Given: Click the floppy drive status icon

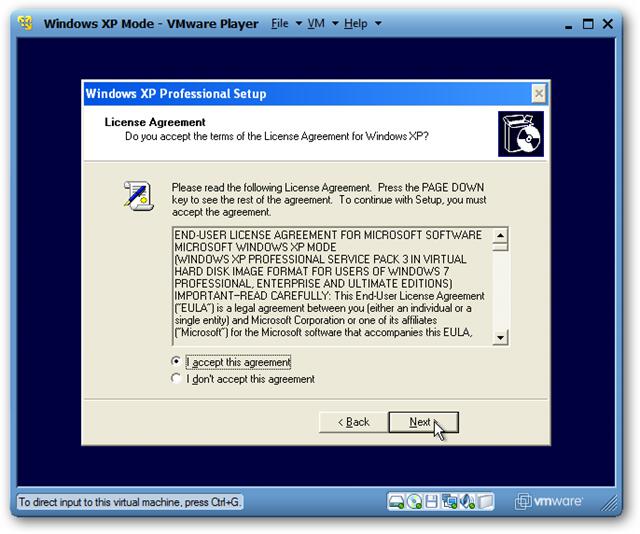Looking at the screenshot, I should [x=431, y=501].
